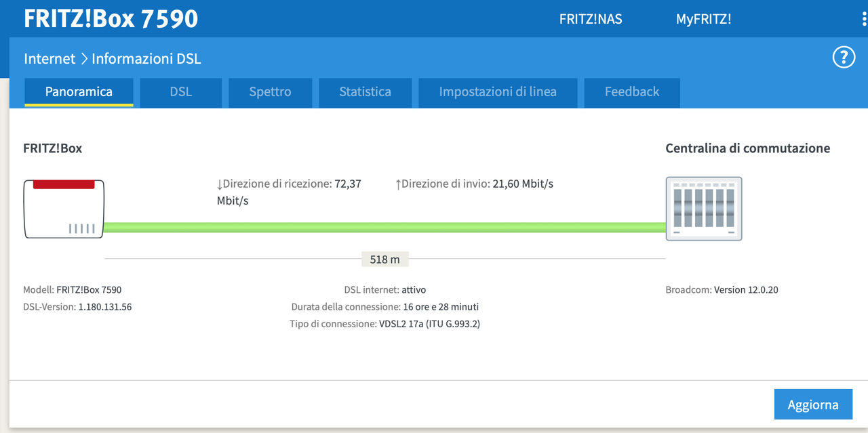The width and height of the screenshot is (868, 433).
Task: Click the Broadcom Version 12.0.20 text
Action: tap(722, 289)
